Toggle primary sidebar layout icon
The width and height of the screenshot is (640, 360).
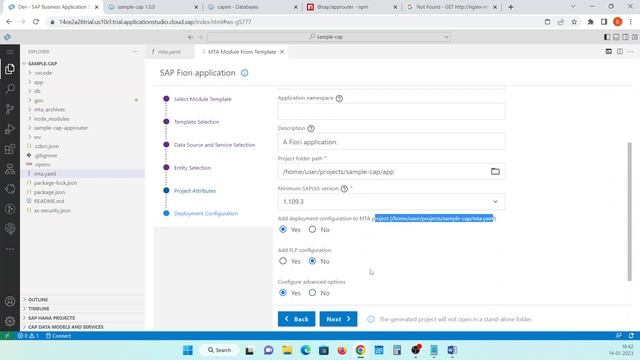point(607,37)
